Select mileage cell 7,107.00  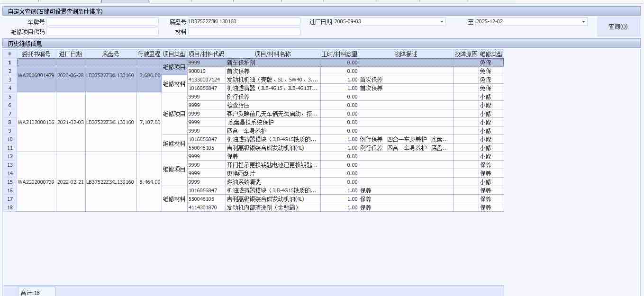tap(149, 122)
